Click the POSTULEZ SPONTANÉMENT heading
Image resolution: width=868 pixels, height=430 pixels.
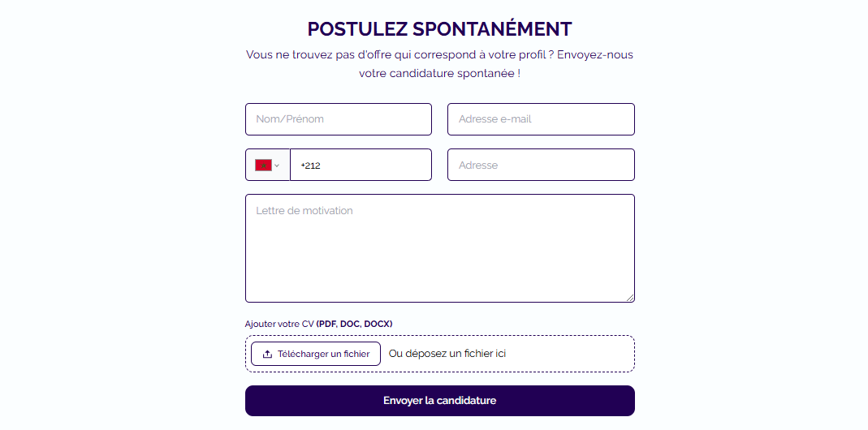(439, 29)
